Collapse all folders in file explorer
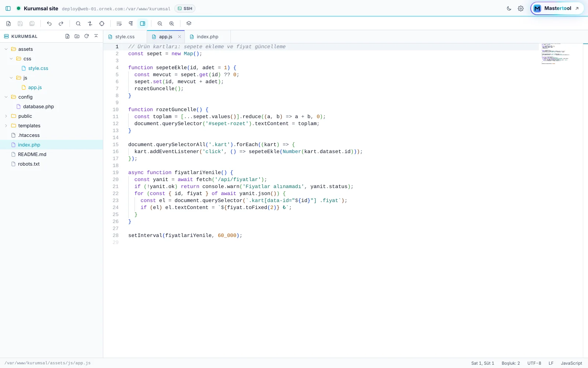 (x=96, y=36)
